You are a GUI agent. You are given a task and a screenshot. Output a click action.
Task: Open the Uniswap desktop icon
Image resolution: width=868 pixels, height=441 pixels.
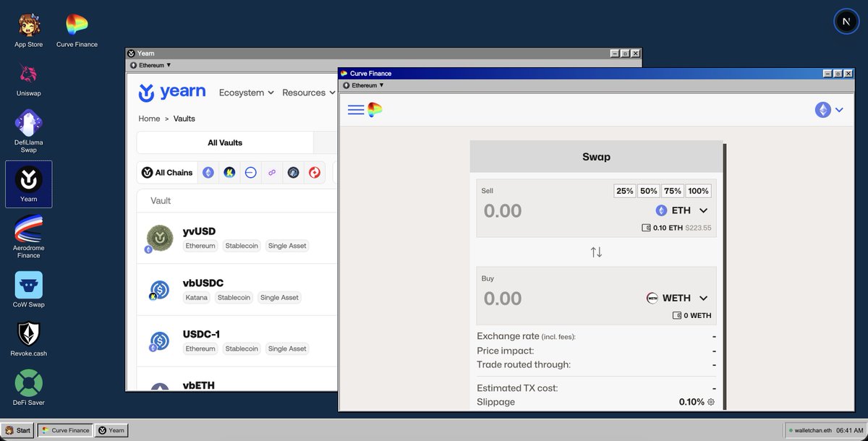[29, 80]
